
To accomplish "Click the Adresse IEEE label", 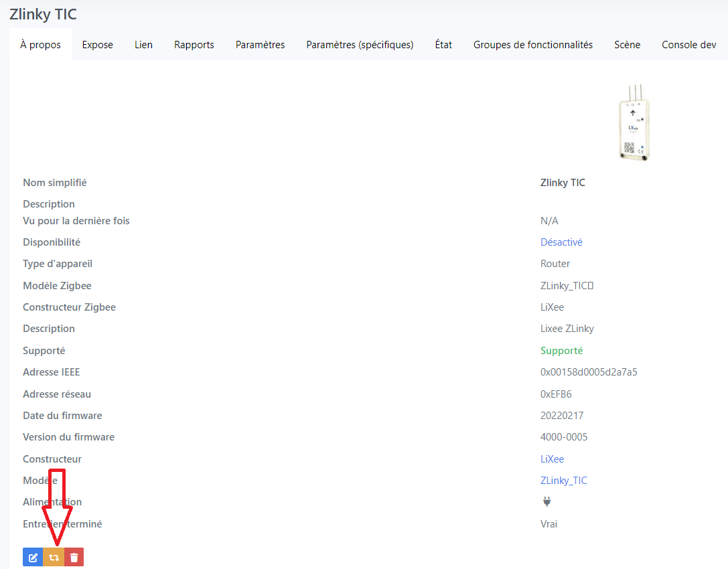I will pos(52,372).
